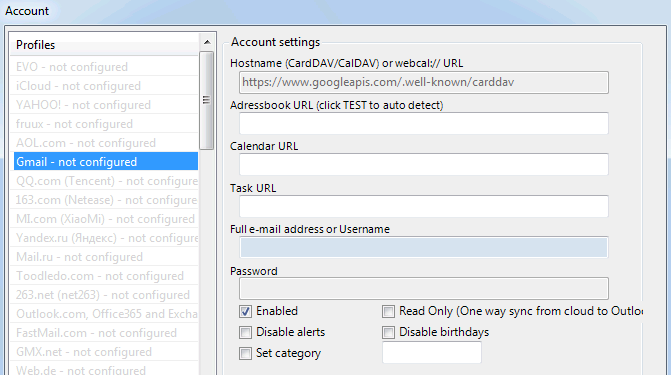Check the Set category checkbox
The height and width of the screenshot is (375, 671).
[245, 353]
